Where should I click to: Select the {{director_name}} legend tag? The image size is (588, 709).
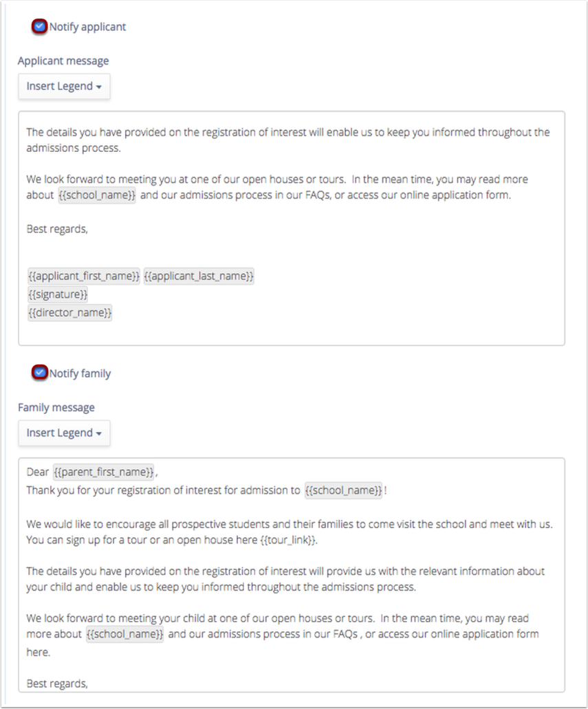pos(69,313)
